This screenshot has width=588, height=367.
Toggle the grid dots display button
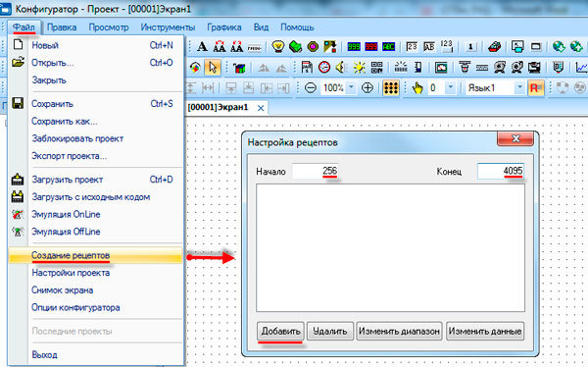390,88
